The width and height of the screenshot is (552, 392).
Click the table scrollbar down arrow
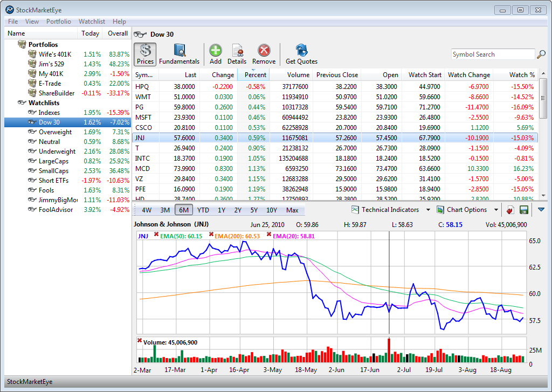click(543, 196)
